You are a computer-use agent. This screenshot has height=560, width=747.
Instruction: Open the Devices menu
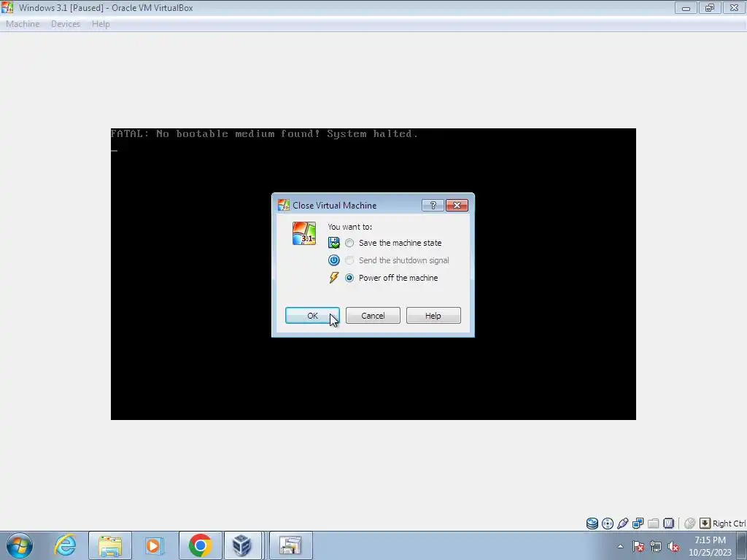point(65,24)
